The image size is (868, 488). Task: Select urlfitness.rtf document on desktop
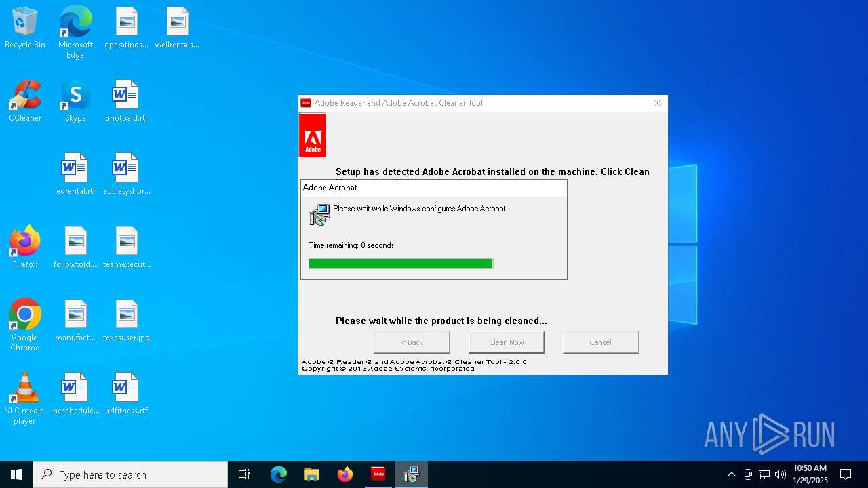126,394
